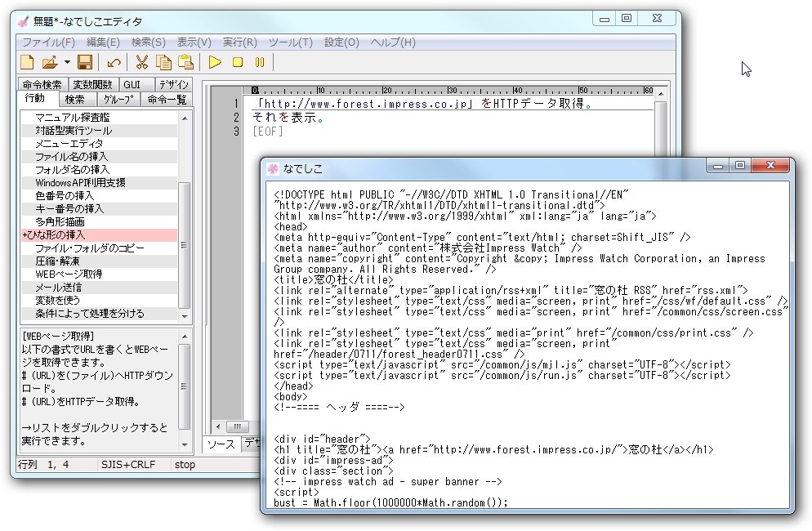Select 圧縮・解凍 list item

99,261
